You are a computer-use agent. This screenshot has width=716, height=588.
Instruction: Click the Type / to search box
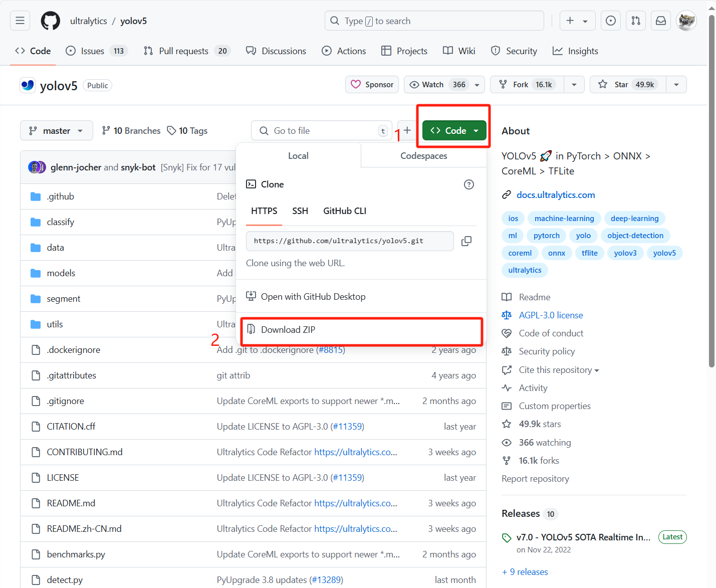pyautogui.click(x=434, y=21)
